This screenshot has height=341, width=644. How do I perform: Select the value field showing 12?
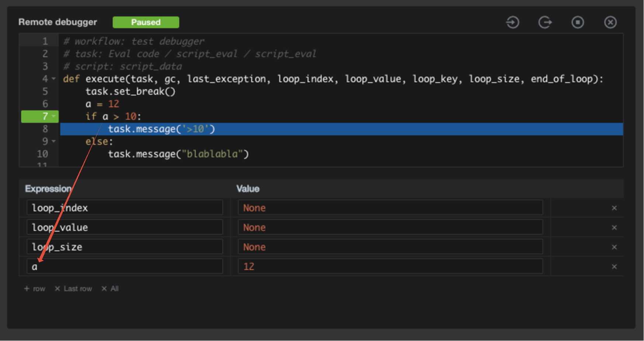tap(390, 266)
